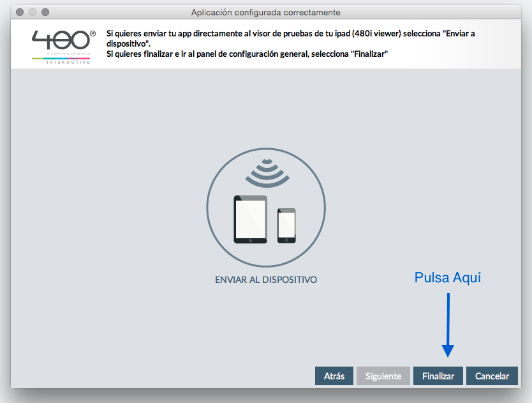Minimize the window using the title bar button
The image size is (532, 403).
point(33,12)
